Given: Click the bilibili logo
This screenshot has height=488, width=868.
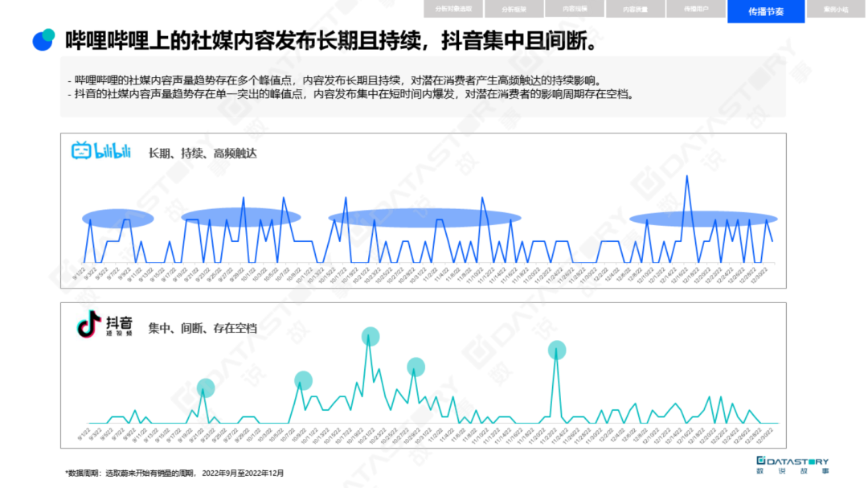Looking at the screenshot, I should tap(101, 150).
